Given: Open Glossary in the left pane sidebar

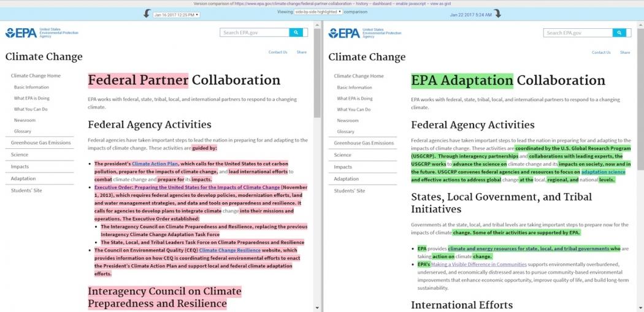Looking at the screenshot, I should [x=22, y=131].
